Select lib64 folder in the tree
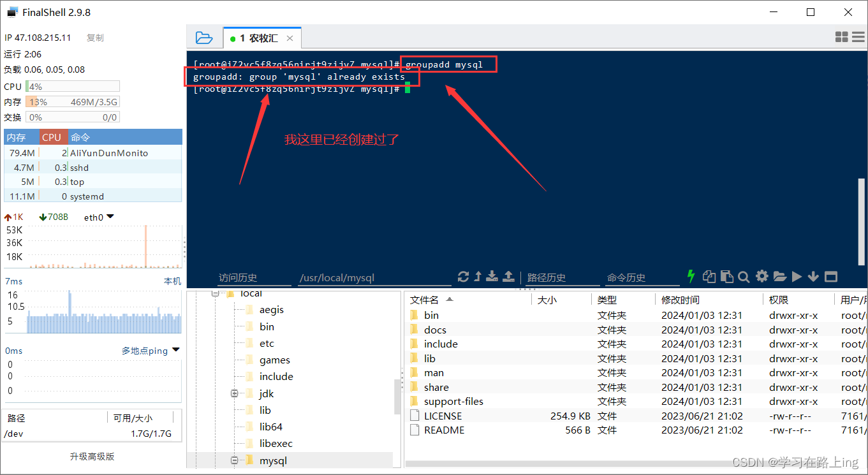The image size is (868, 475). [x=271, y=427]
